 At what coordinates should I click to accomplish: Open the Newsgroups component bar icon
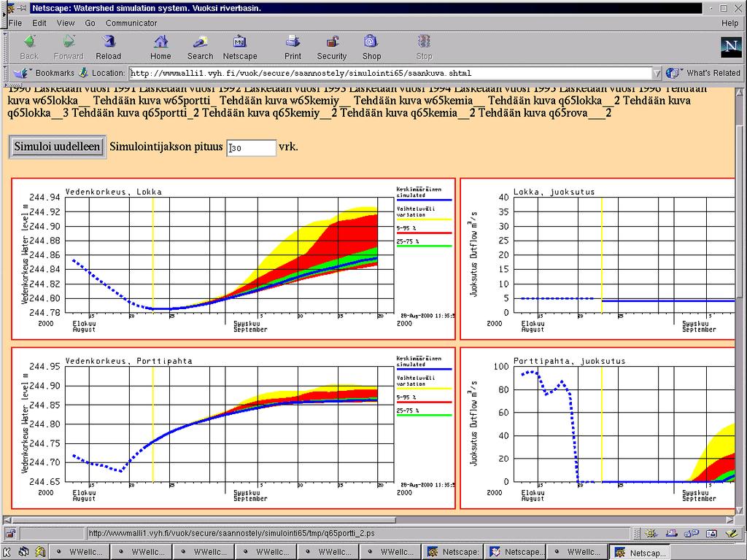pyautogui.click(x=692, y=533)
